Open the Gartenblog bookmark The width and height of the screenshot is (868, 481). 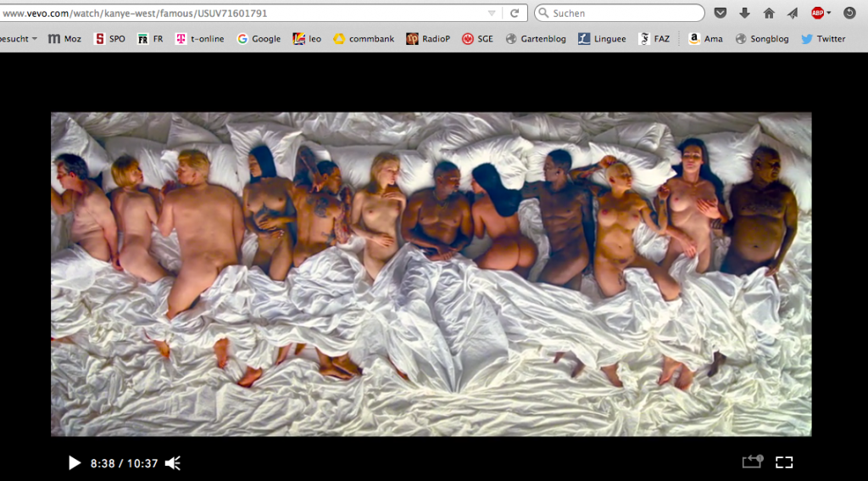[x=536, y=39]
